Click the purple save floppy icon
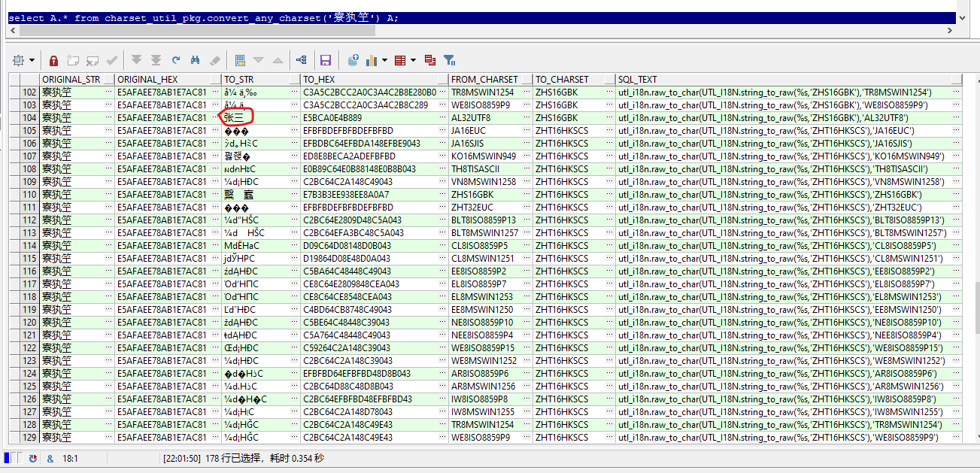Viewport: 980px width, 473px height. click(326, 60)
